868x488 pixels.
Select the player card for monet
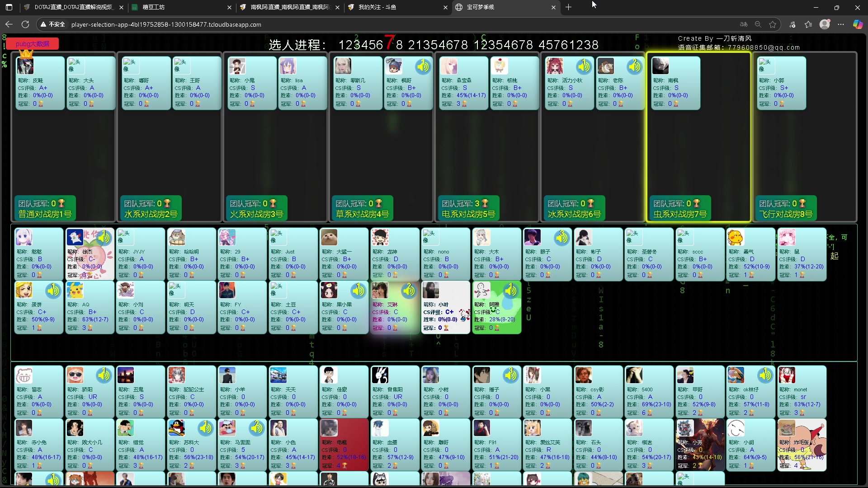pyautogui.click(x=802, y=392)
